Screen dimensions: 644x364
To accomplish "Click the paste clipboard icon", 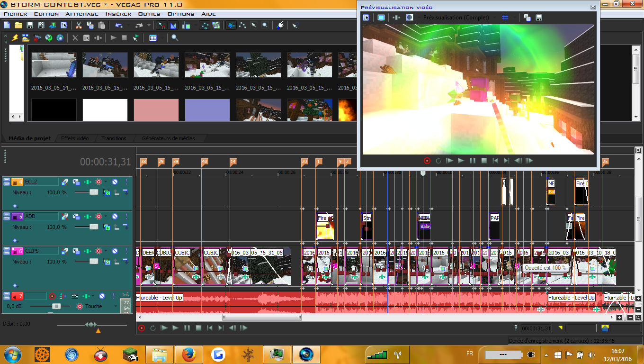I will pos(101,25).
